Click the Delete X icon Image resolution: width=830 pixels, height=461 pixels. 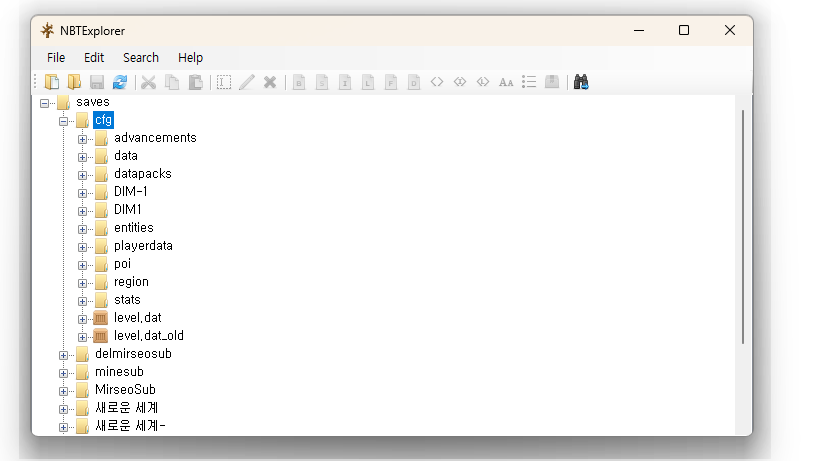pyautogui.click(x=270, y=82)
